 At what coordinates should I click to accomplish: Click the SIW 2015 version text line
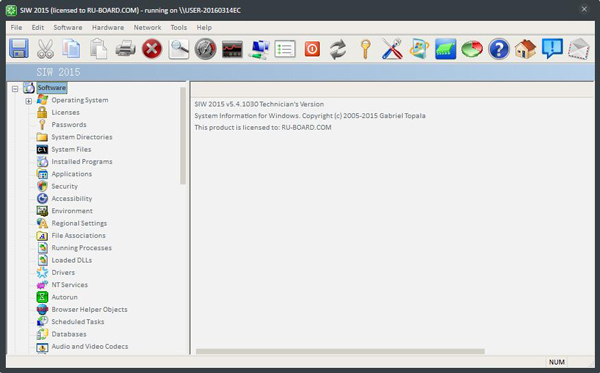pos(259,104)
